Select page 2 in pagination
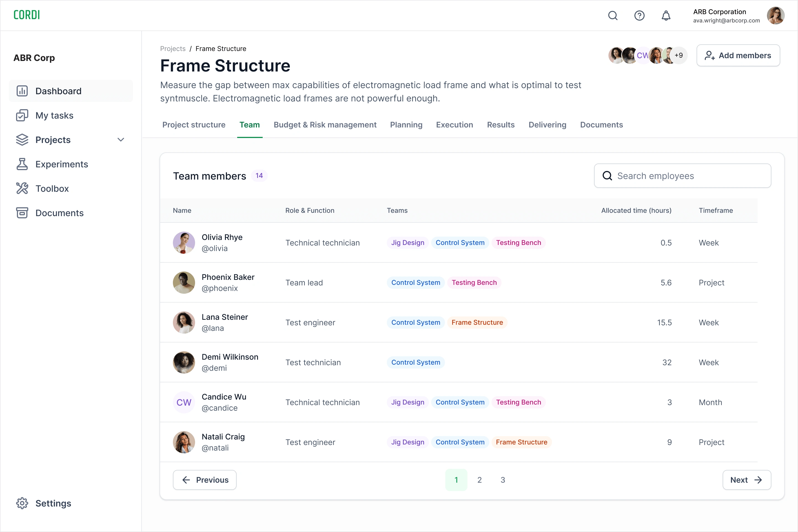This screenshot has width=798, height=532. 479,480
